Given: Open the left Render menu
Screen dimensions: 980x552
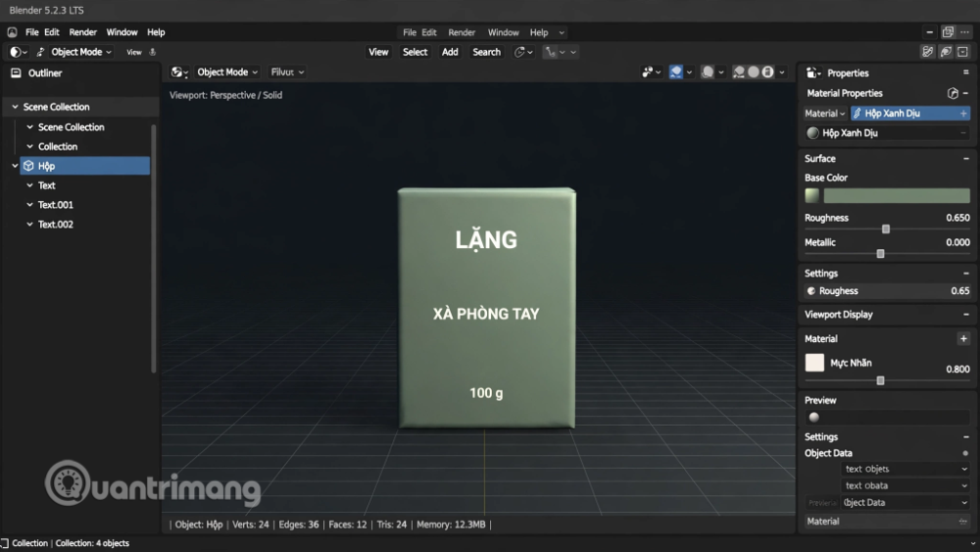Looking at the screenshot, I should (82, 32).
